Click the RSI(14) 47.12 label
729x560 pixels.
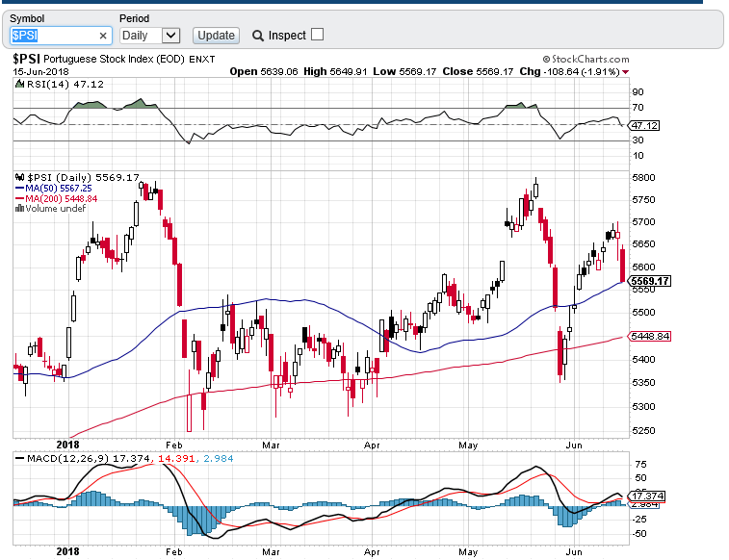pyautogui.click(x=65, y=84)
